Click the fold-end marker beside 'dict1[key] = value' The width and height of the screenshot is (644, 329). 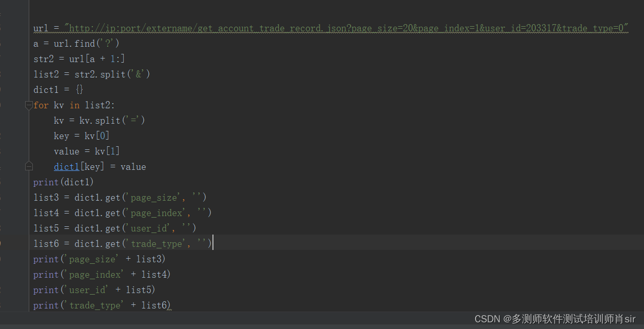coord(29,167)
